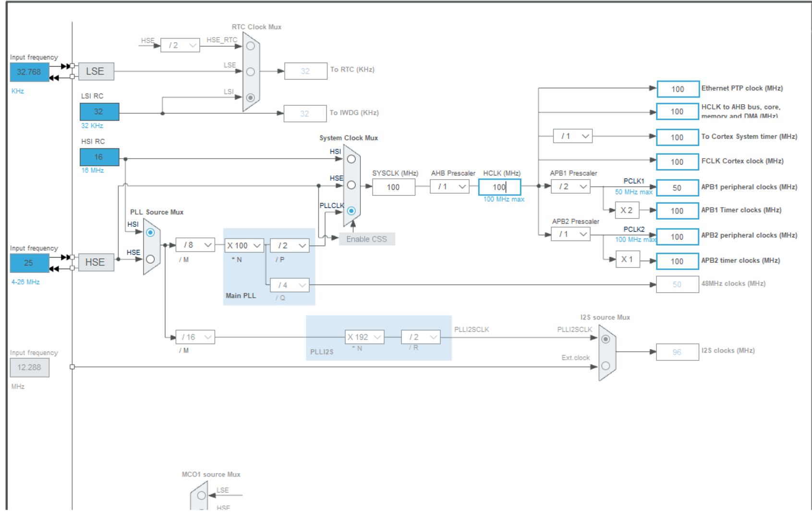Viewport: 812px width, 514px height.
Task: Open the PLLI2S /16 M divider dropdown
Action: [195, 337]
